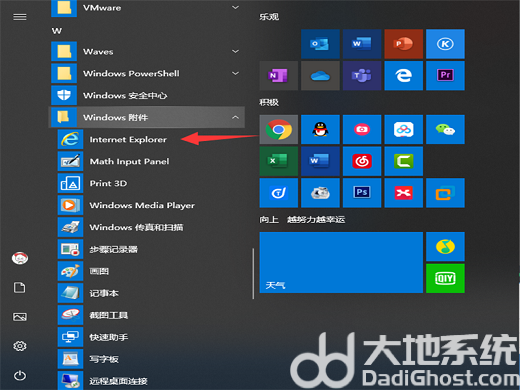Viewport: 520px width, 390px height.
Task: Launch the Camtasia green C tile
Action: (x=403, y=161)
